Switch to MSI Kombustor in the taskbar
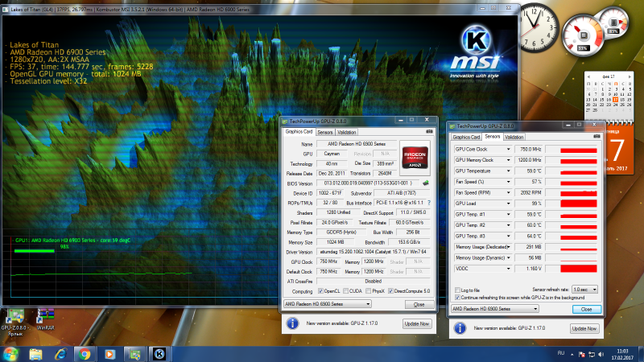 [160, 353]
